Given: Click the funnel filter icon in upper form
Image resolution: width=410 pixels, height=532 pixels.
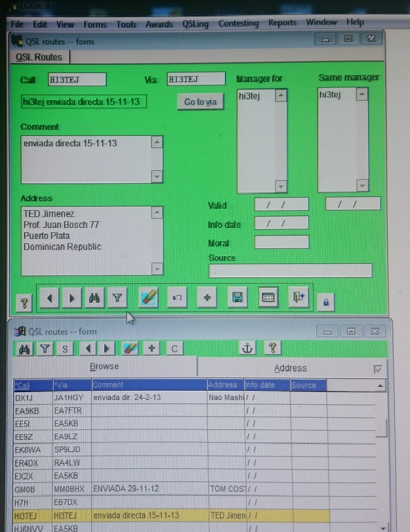Looking at the screenshot, I should click(117, 298).
